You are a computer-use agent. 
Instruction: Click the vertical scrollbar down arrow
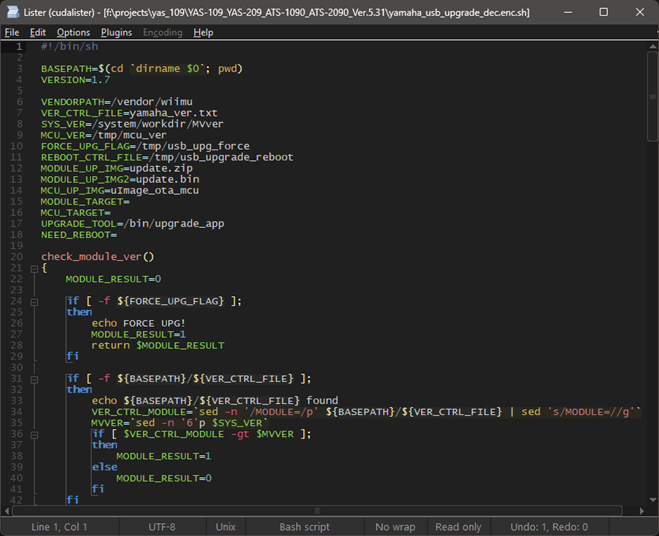[651, 499]
